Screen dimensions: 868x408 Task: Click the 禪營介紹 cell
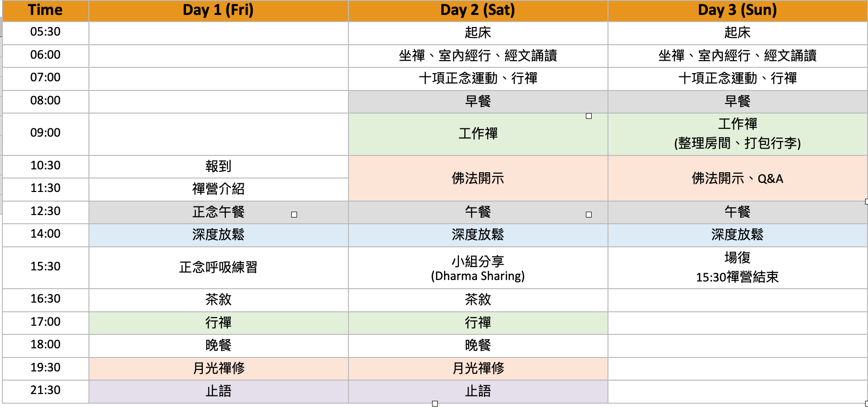[218, 189]
